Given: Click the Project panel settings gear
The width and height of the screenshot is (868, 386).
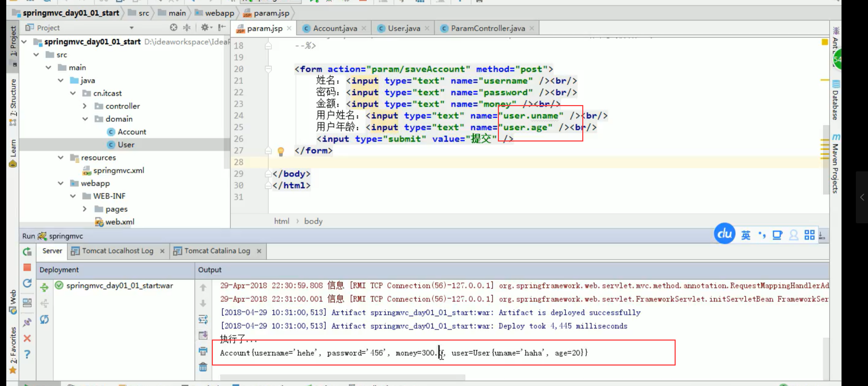Looking at the screenshot, I should click(206, 27).
